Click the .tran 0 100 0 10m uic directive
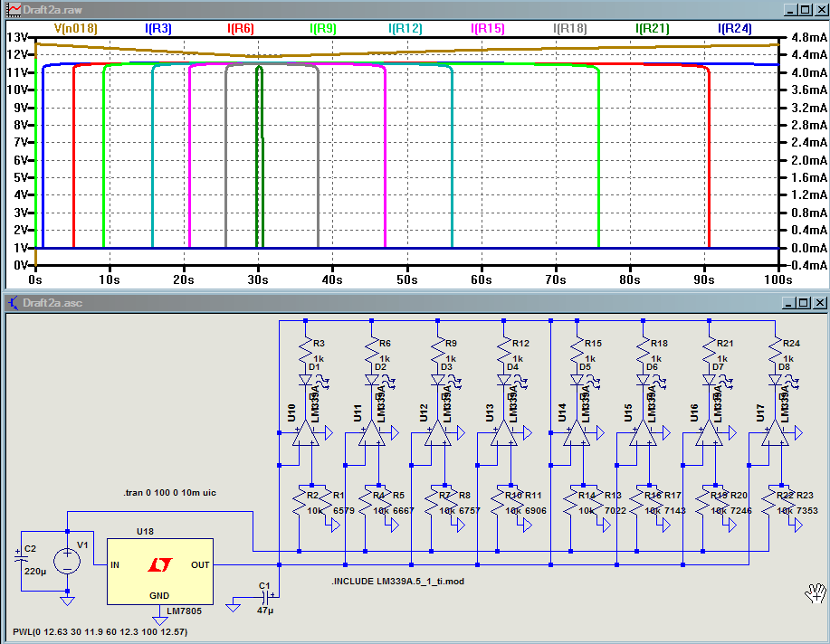Image resolution: width=830 pixels, height=644 pixels. click(170, 493)
